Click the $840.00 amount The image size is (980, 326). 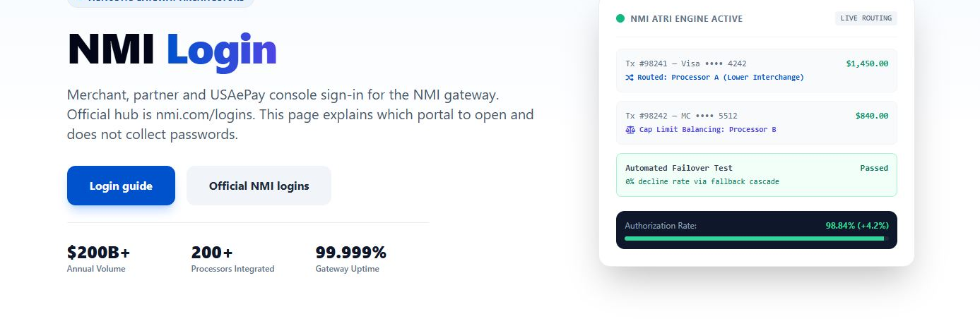(871, 116)
